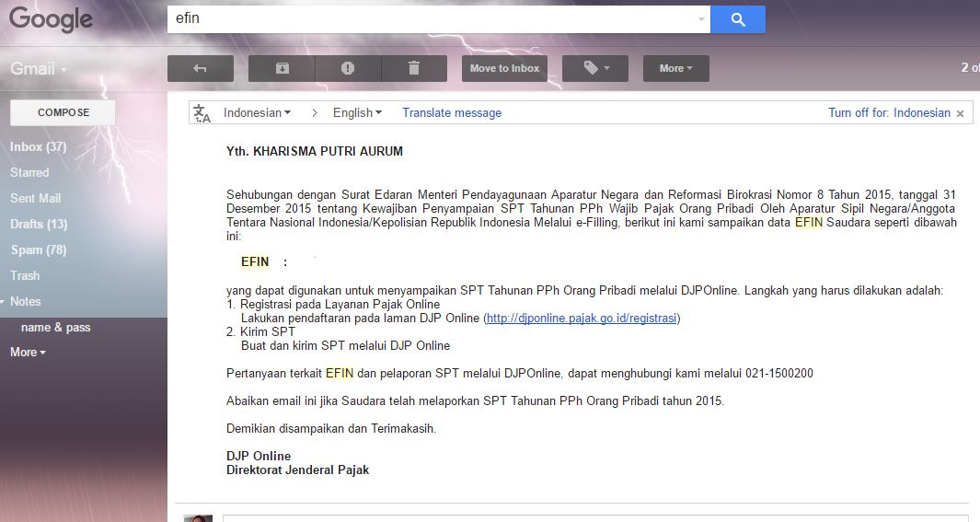Click the bold EFIN field label

pyautogui.click(x=255, y=262)
